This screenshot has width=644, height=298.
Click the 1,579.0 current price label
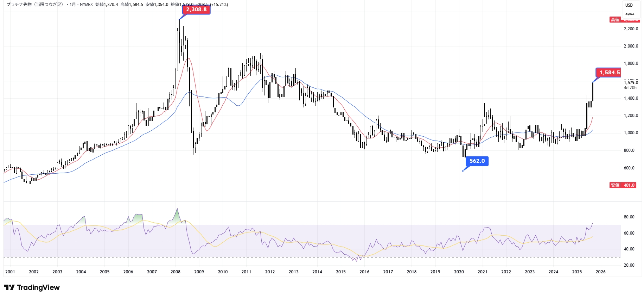tap(631, 83)
